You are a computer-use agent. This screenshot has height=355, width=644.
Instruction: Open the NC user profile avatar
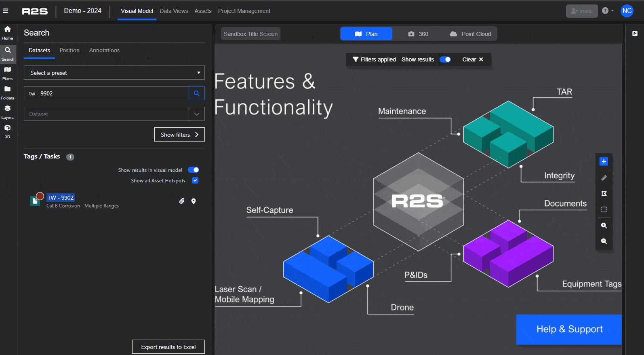click(627, 11)
